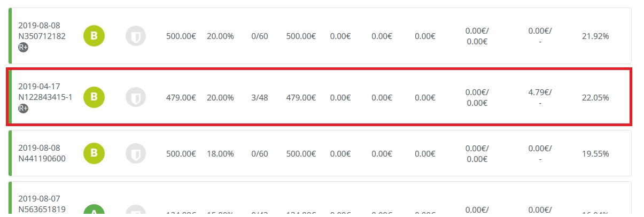
Task: Click the 18.00% interest rate of N441190600
Action: (220, 153)
